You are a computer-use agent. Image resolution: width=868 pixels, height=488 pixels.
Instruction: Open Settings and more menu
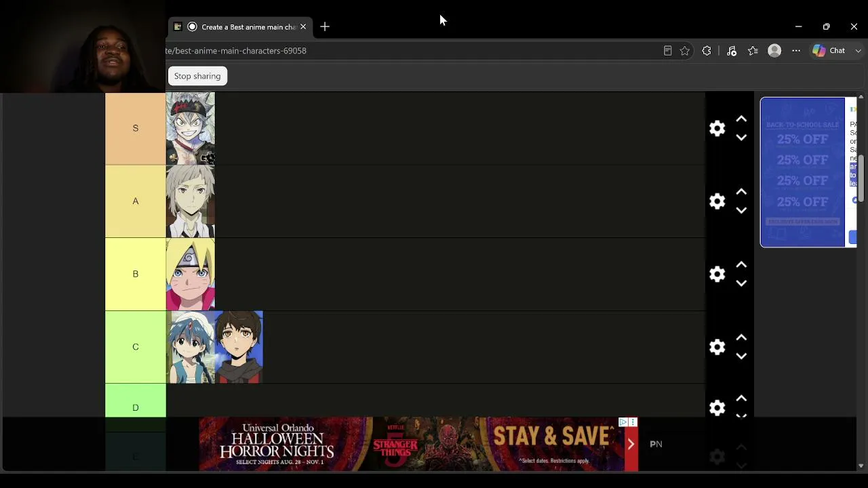tap(796, 51)
